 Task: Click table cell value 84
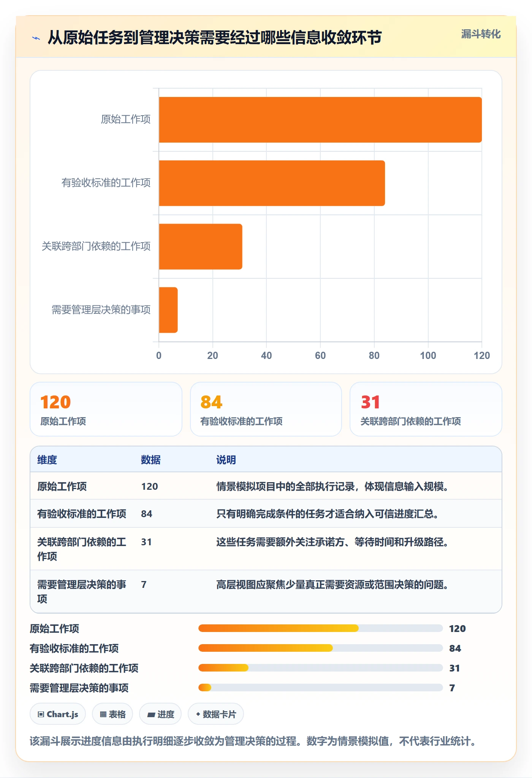click(x=147, y=514)
